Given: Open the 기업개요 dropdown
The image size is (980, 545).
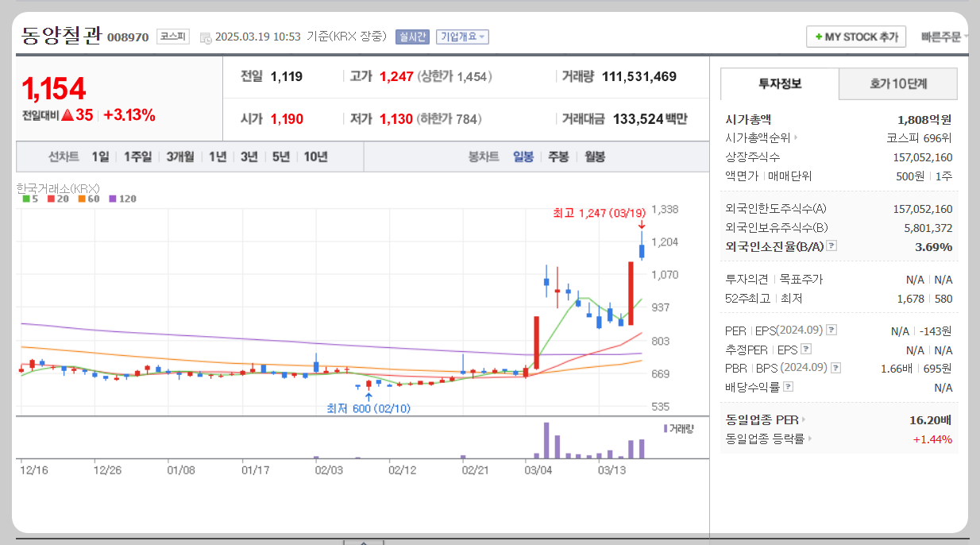Looking at the screenshot, I should (x=462, y=37).
